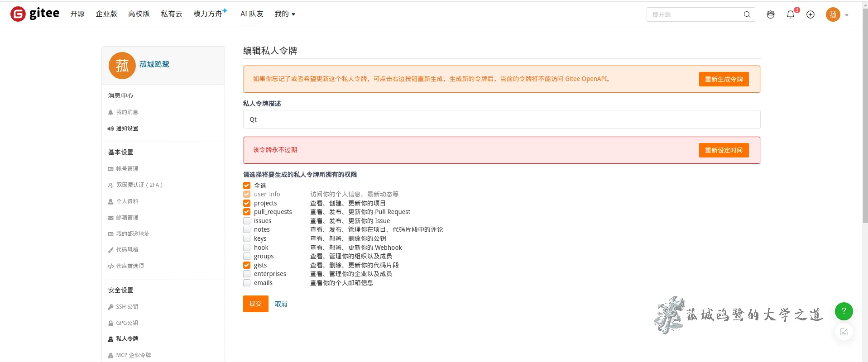Uncheck the gists permission checkbox

[247, 265]
